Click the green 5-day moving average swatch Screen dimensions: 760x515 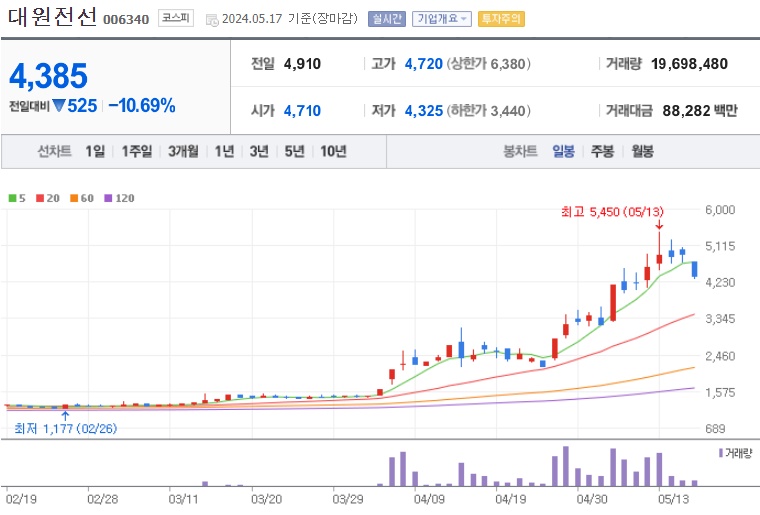13,198
